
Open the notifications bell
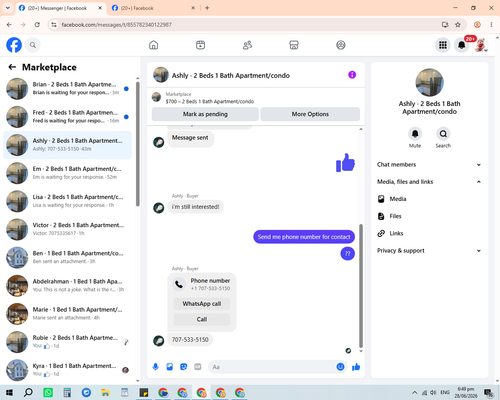[462, 45]
